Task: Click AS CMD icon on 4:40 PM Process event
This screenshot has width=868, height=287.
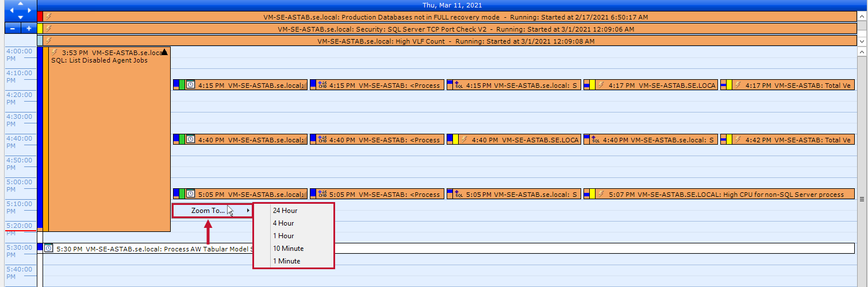Action: point(322,139)
